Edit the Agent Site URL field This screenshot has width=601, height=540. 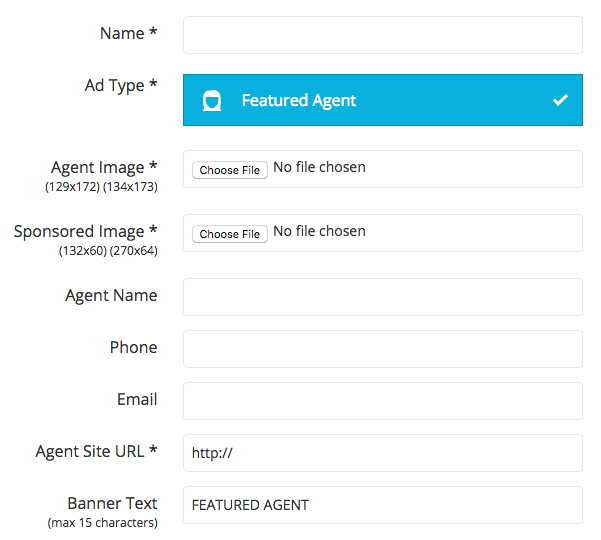tap(383, 453)
